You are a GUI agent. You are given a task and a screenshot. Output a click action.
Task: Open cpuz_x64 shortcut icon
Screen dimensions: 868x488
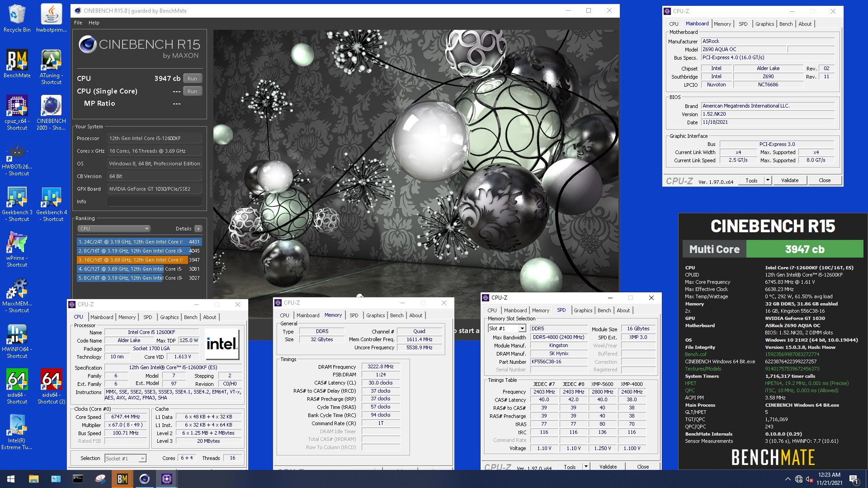coord(17,113)
